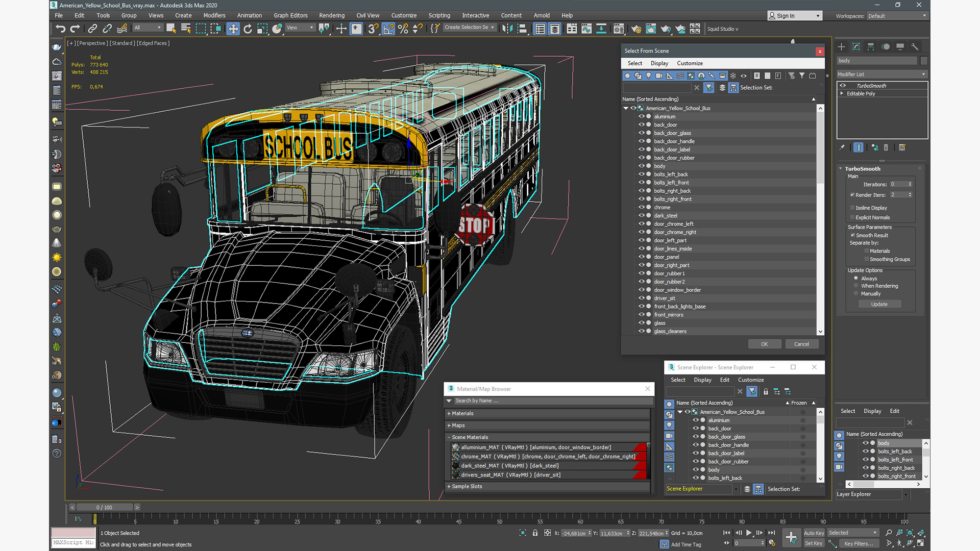Viewport: 980px width, 551px height.
Task: Toggle Render Iters checkbox
Action: click(x=852, y=195)
